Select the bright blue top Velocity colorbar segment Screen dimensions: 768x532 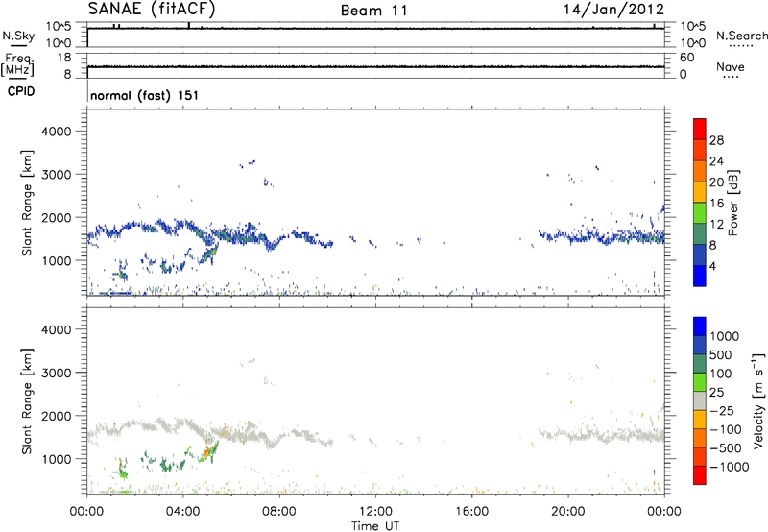pyautogui.click(x=700, y=326)
